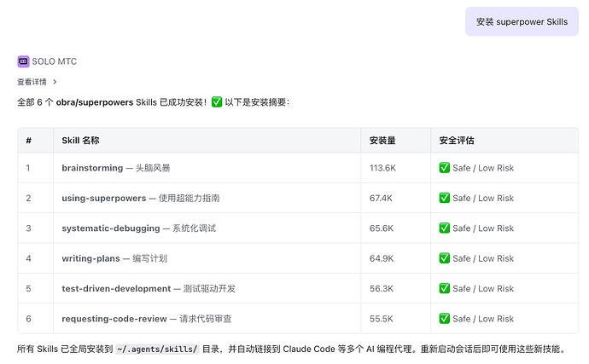589x364 pixels.
Task: Click green check icon in writing-plans row
Action: coord(445,258)
